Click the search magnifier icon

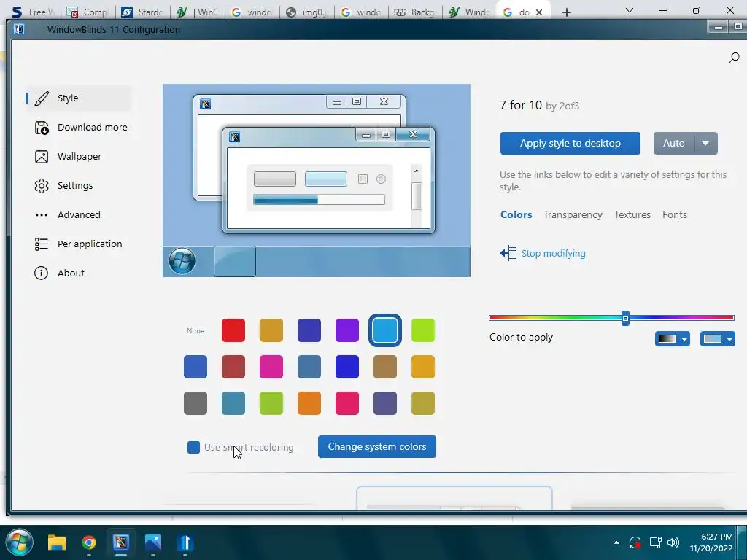[734, 58]
